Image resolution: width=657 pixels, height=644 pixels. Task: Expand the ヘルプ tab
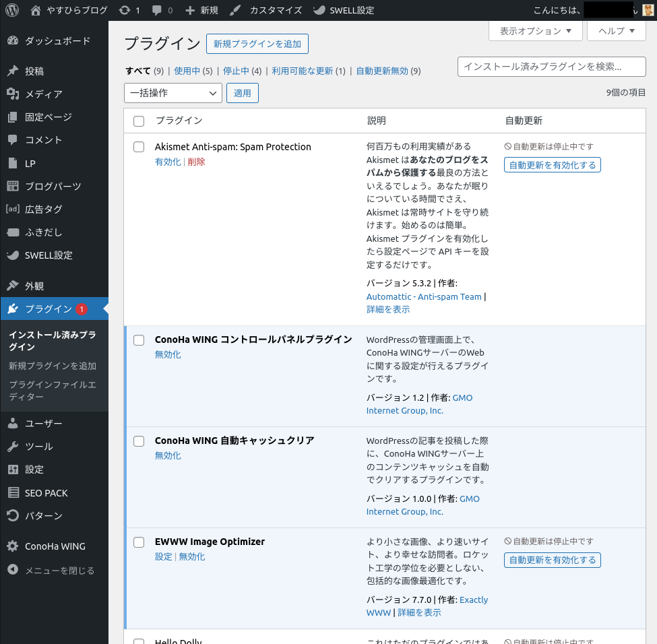[617, 31]
